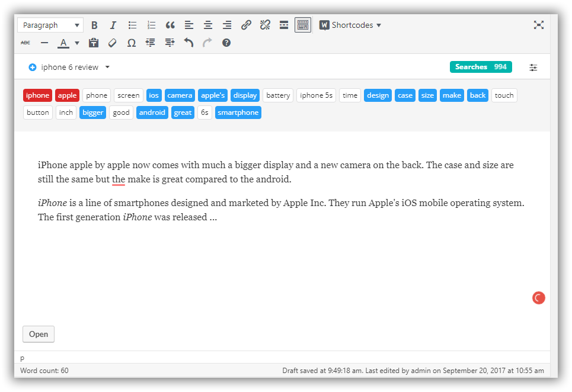572x392 pixels.
Task: Click the 'case' keyword tag
Action: (405, 95)
